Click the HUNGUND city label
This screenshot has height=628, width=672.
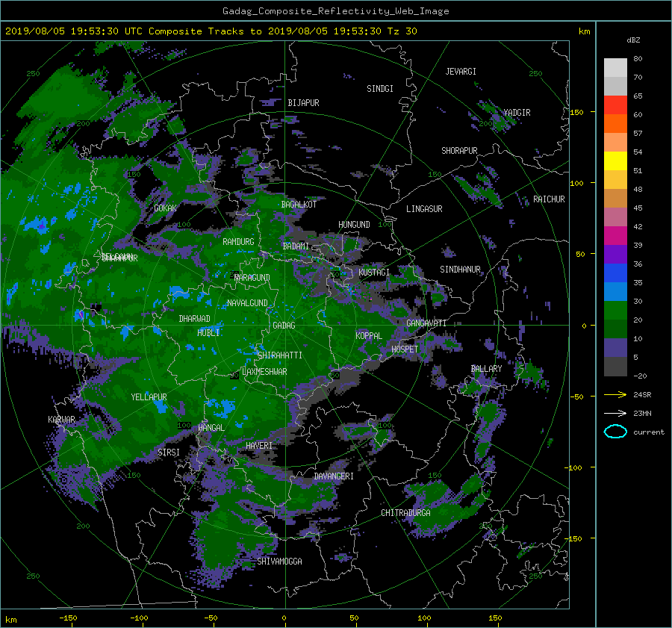(x=354, y=225)
